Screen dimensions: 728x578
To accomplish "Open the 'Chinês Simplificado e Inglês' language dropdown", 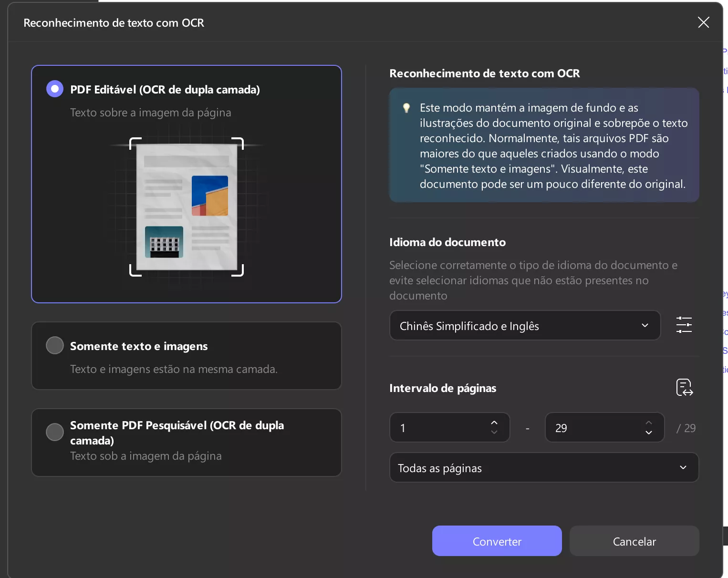I will click(525, 325).
